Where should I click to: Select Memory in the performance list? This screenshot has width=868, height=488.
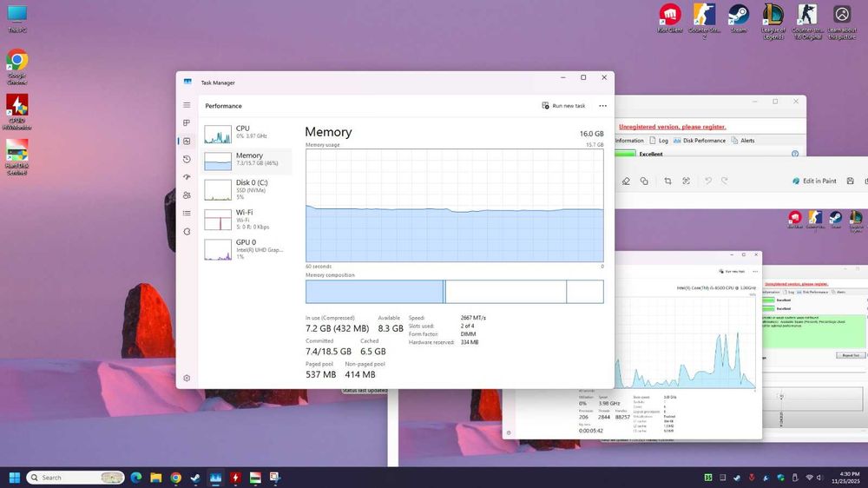247,162
